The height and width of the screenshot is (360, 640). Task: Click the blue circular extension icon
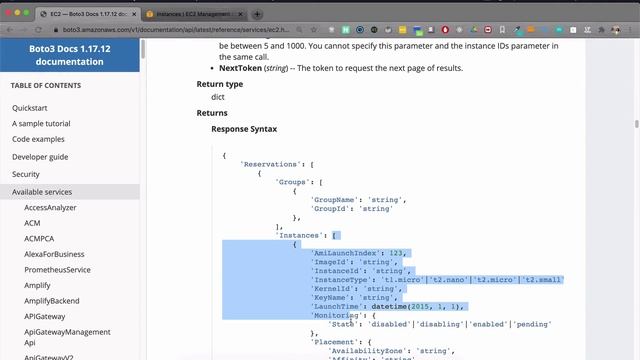pyautogui.click(x=360, y=30)
